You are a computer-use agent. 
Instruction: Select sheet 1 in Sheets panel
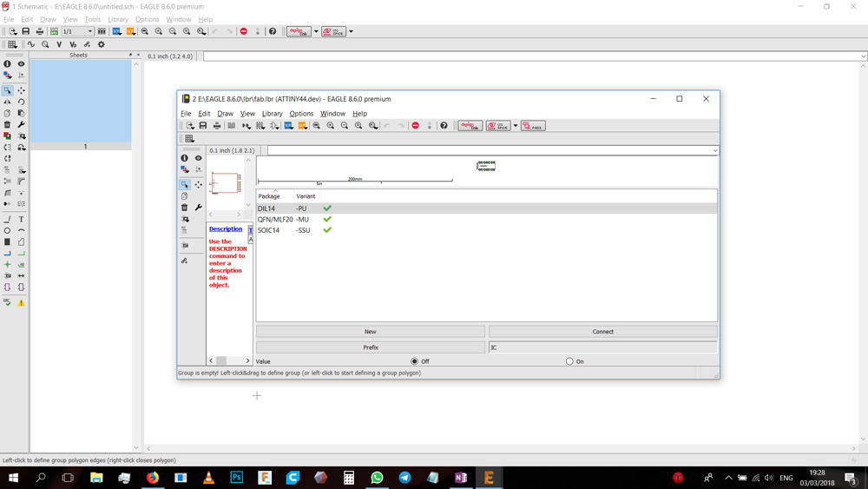(81, 105)
